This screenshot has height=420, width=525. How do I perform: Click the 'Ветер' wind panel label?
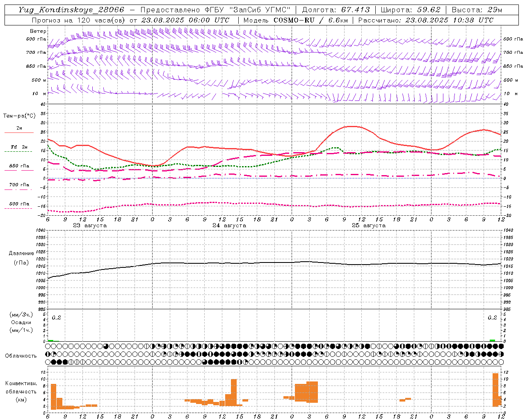38,31
